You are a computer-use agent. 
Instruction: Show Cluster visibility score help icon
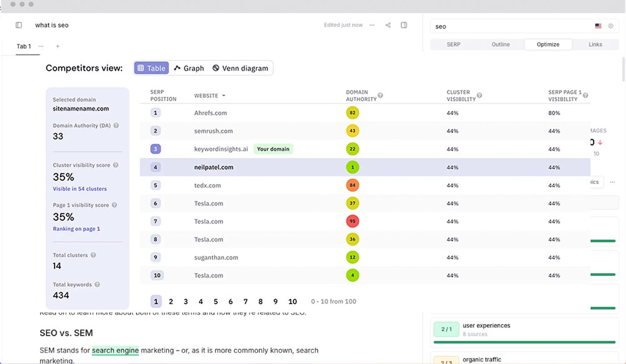[x=115, y=164]
